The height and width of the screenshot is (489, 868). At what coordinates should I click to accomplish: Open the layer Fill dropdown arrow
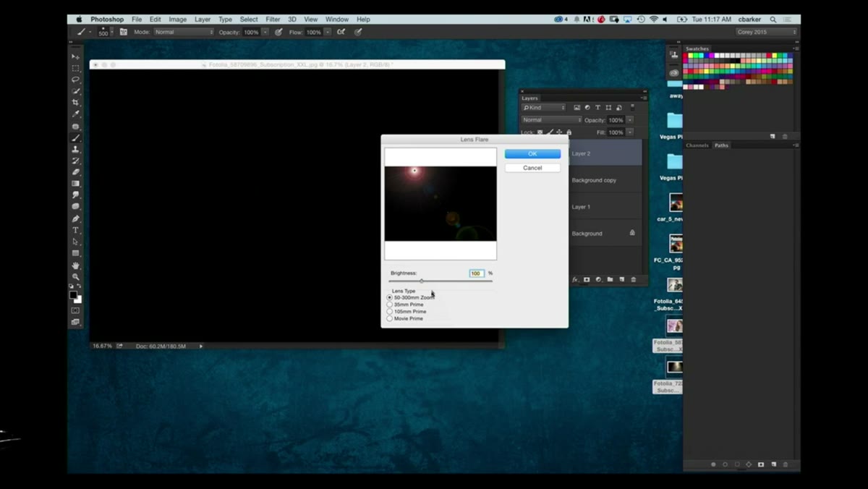coord(629,132)
